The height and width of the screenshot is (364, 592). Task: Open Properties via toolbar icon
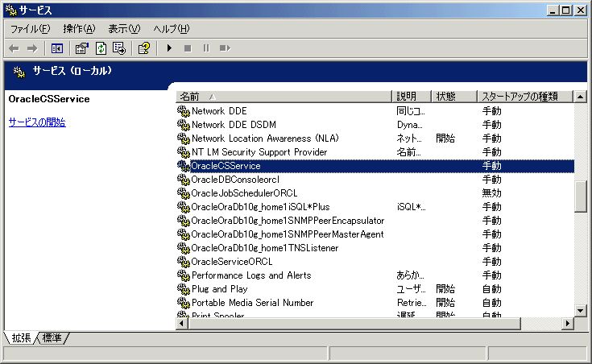pos(82,48)
